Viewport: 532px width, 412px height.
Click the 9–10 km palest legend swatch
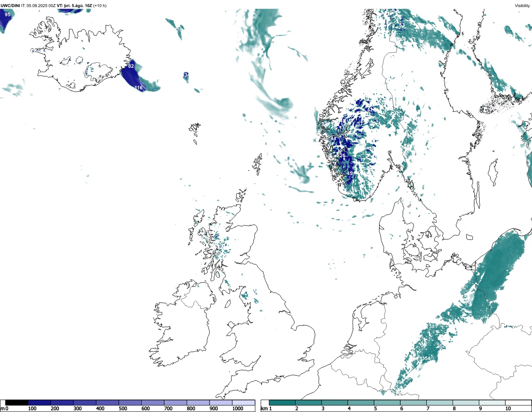click(x=492, y=402)
